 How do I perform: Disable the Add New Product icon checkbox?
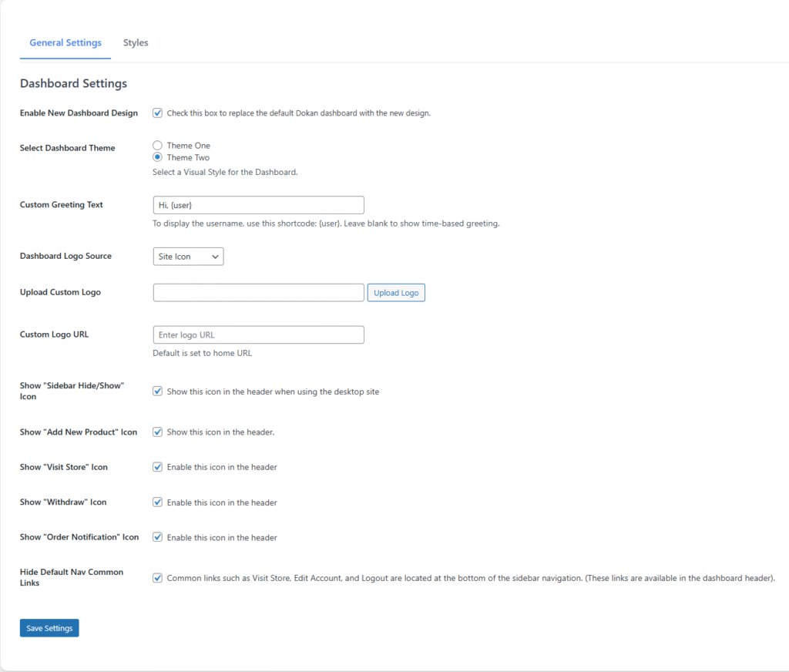(158, 432)
